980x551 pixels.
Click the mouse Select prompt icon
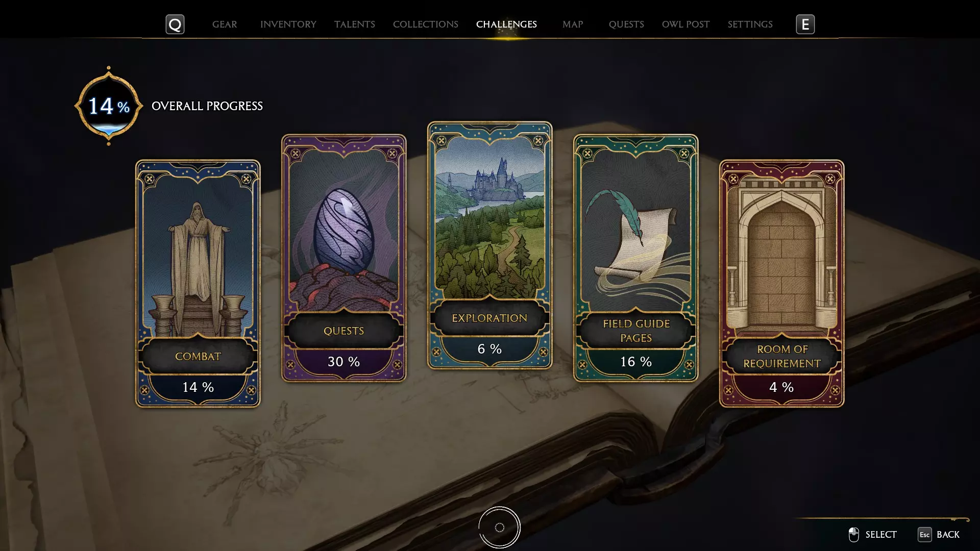tap(853, 534)
